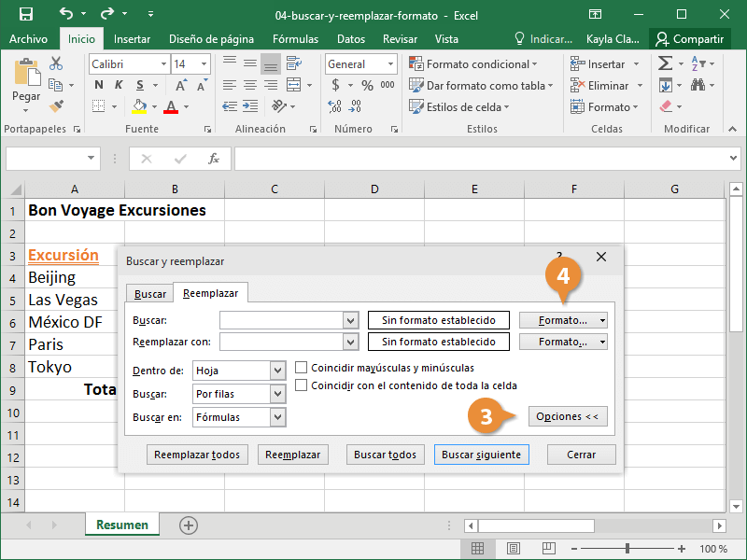Switch to the Buscar tab in dialog

pyautogui.click(x=150, y=294)
